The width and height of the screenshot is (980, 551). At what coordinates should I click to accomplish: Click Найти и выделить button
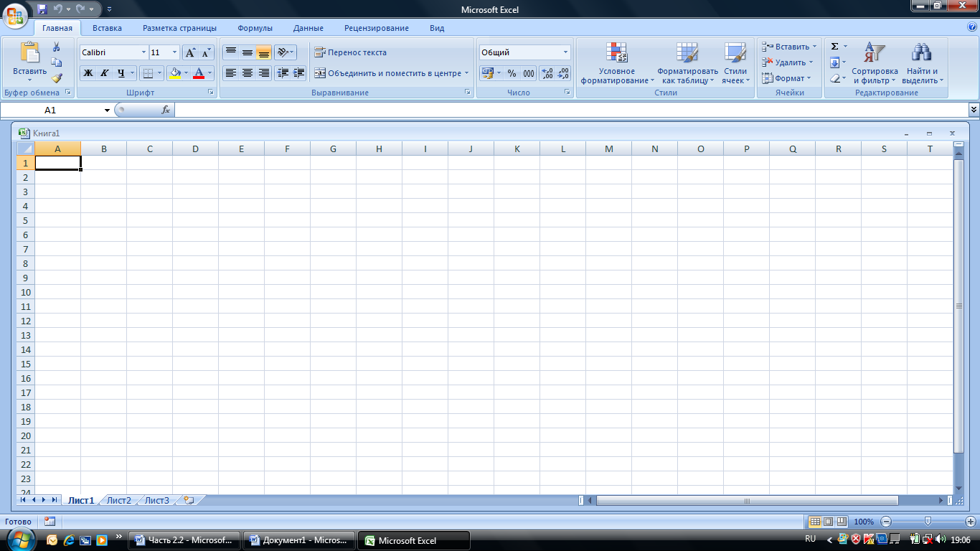(x=922, y=63)
